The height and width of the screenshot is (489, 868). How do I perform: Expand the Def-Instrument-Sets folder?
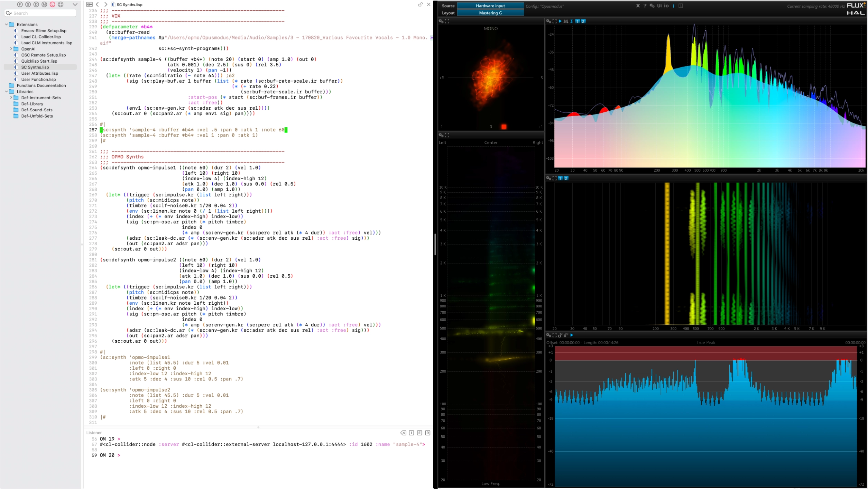[x=11, y=98]
